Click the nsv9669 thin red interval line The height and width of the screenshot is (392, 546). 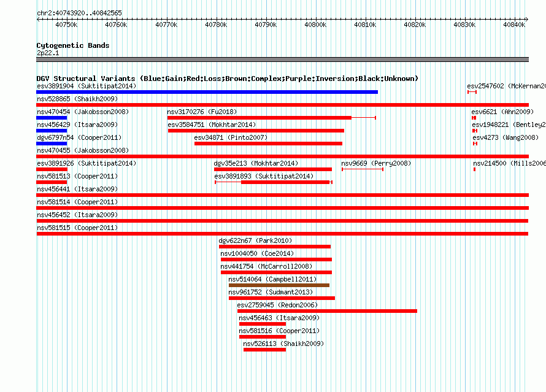pyautogui.click(x=363, y=169)
